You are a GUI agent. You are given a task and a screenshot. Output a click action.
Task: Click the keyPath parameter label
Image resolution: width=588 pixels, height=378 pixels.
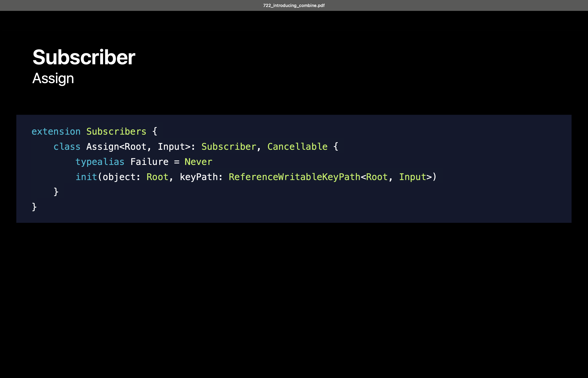coord(199,177)
